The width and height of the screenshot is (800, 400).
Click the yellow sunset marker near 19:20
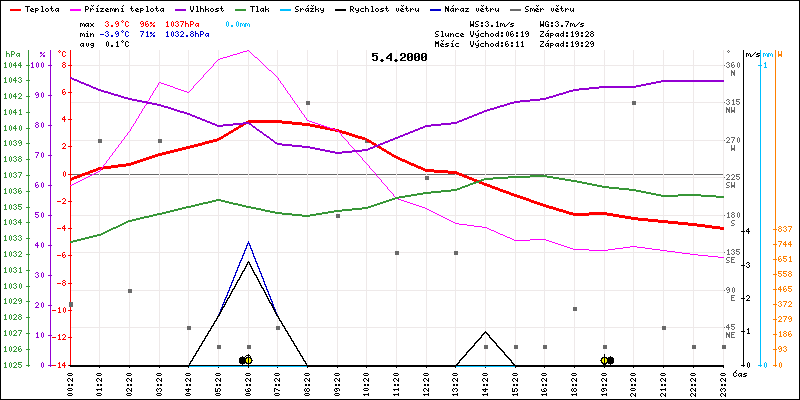point(605,360)
